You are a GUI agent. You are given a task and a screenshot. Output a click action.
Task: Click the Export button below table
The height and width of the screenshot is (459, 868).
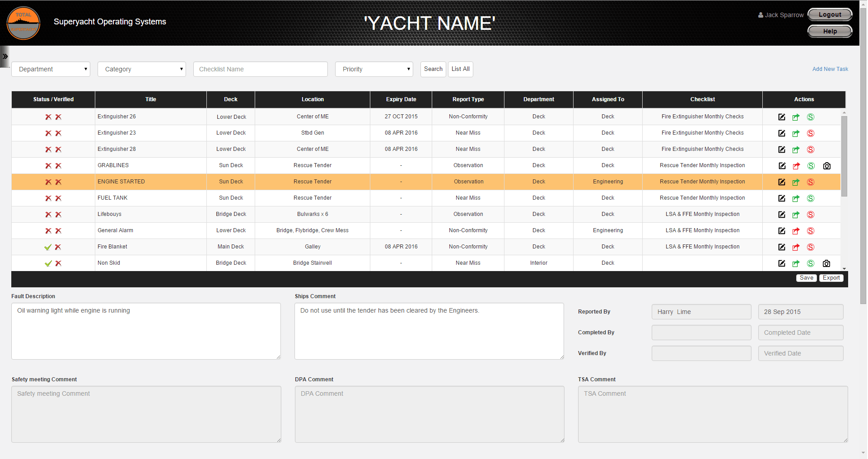[x=831, y=278]
